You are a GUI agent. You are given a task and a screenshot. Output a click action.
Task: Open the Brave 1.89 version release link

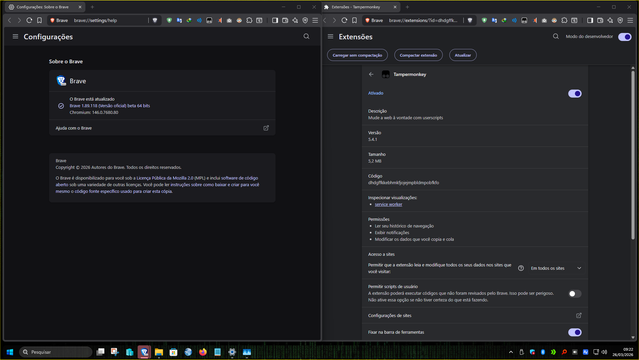pyautogui.click(x=110, y=106)
